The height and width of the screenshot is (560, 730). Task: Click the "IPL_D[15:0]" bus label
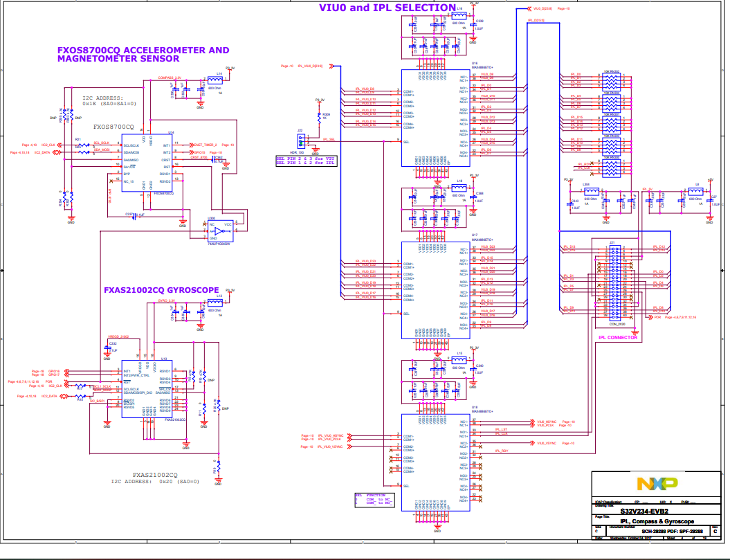click(x=536, y=21)
